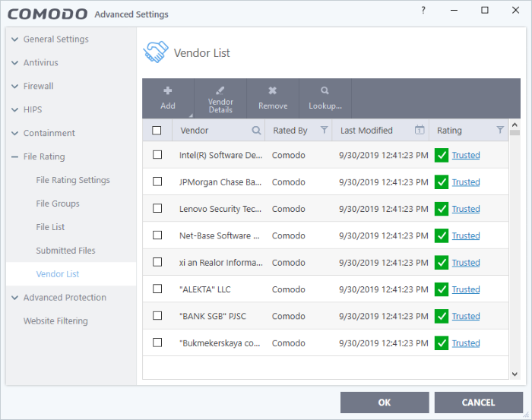
Task: Open the calendar icon in Last Modified header
Action: click(x=420, y=129)
